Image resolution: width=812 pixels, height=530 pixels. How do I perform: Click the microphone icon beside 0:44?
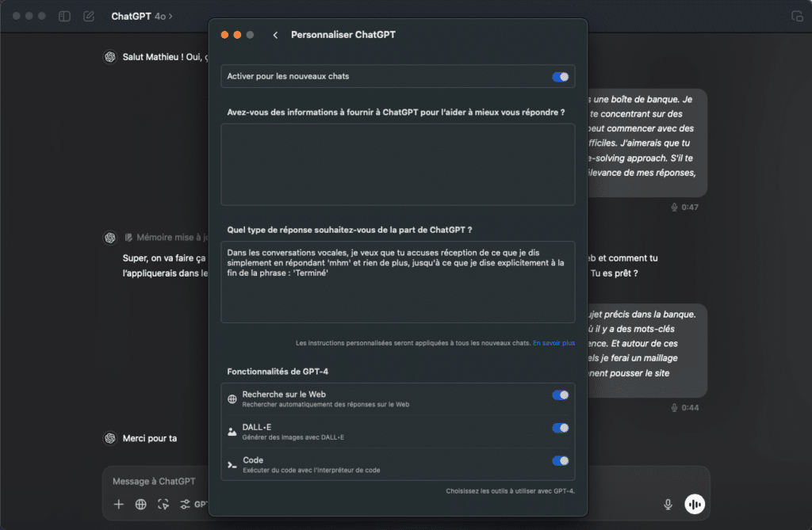pos(674,408)
